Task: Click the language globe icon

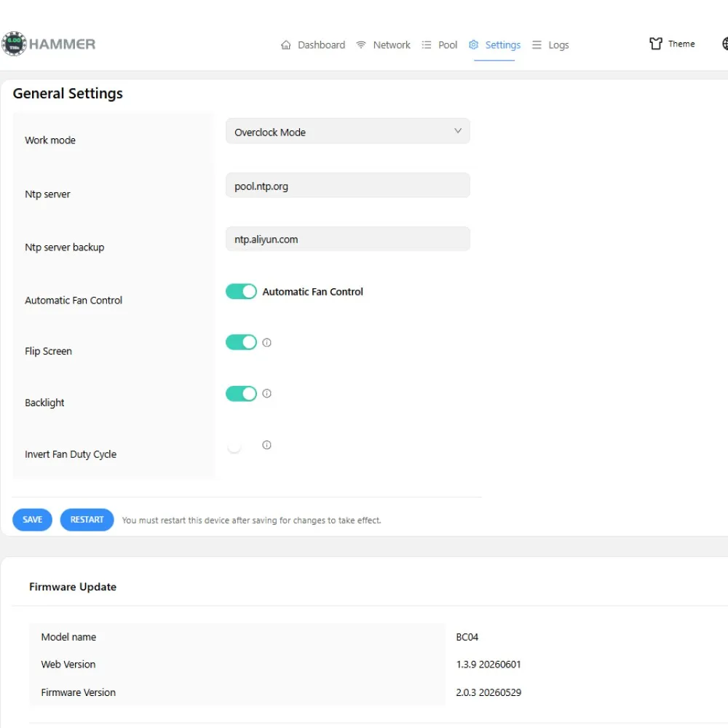Action: point(725,44)
